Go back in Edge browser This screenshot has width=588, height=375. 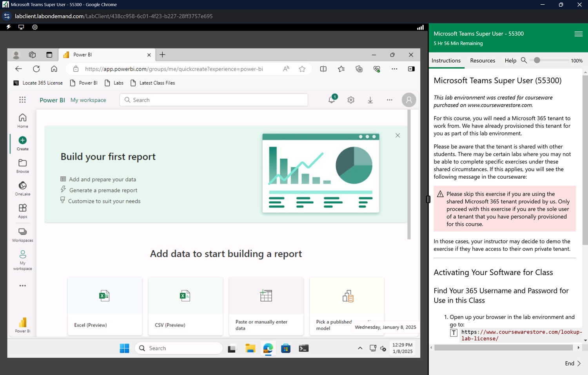[x=18, y=69]
